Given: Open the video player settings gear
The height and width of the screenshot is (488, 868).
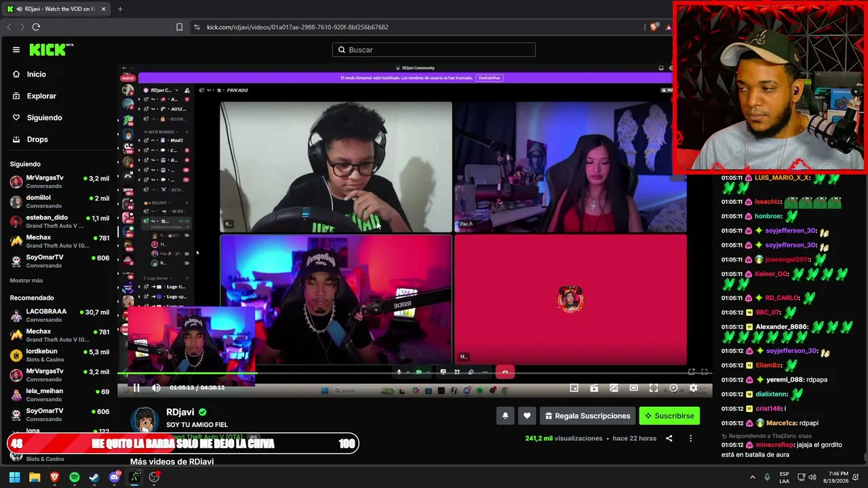Looking at the screenshot, I should (x=693, y=388).
